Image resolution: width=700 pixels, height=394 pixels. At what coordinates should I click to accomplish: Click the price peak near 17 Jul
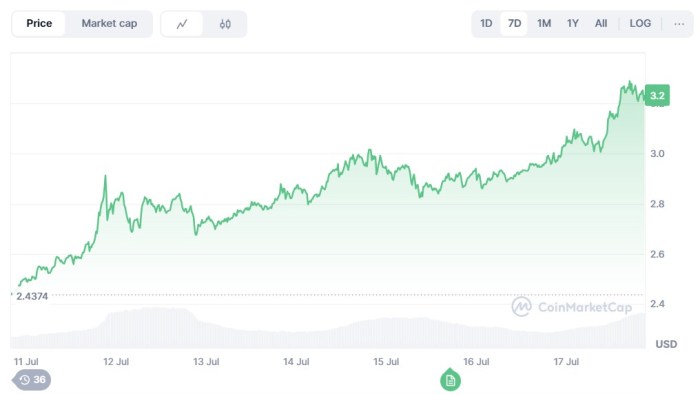coord(630,82)
